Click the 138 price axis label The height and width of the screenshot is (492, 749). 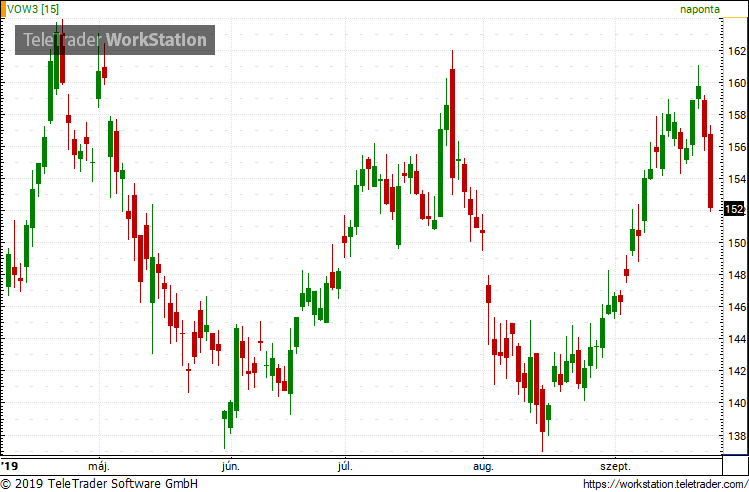tap(737, 436)
